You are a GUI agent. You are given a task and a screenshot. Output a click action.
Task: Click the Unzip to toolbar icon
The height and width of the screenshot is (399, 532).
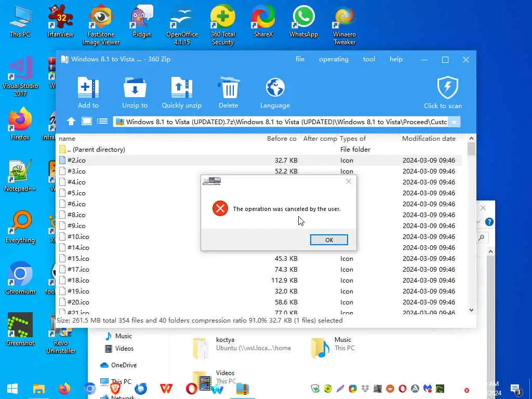tap(135, 87)
